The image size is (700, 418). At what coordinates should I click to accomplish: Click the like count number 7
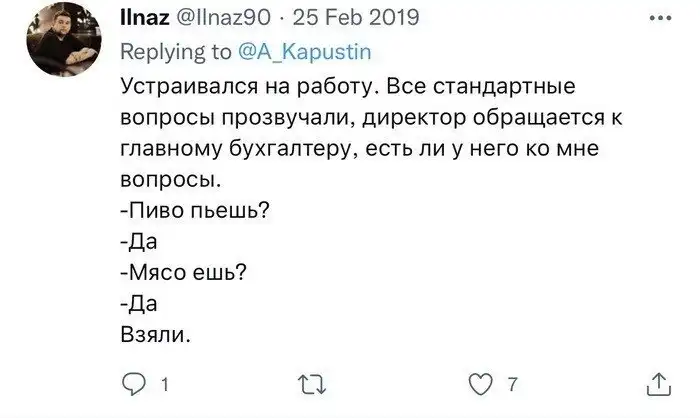[511, 386]
